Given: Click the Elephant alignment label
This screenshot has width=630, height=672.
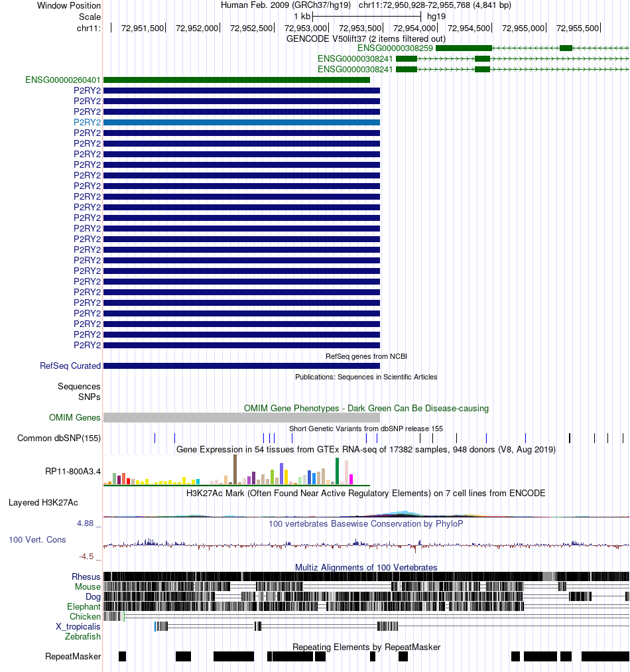Looking at the screenshot, I should (x=84, y=606).
